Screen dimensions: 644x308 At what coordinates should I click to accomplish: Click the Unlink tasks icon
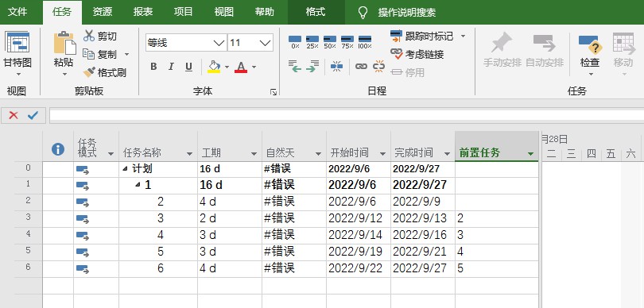click(x=378, y=66)
